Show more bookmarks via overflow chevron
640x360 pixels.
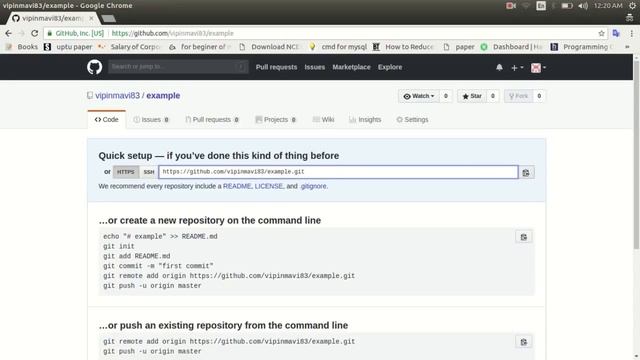click(x=627, y=47)
